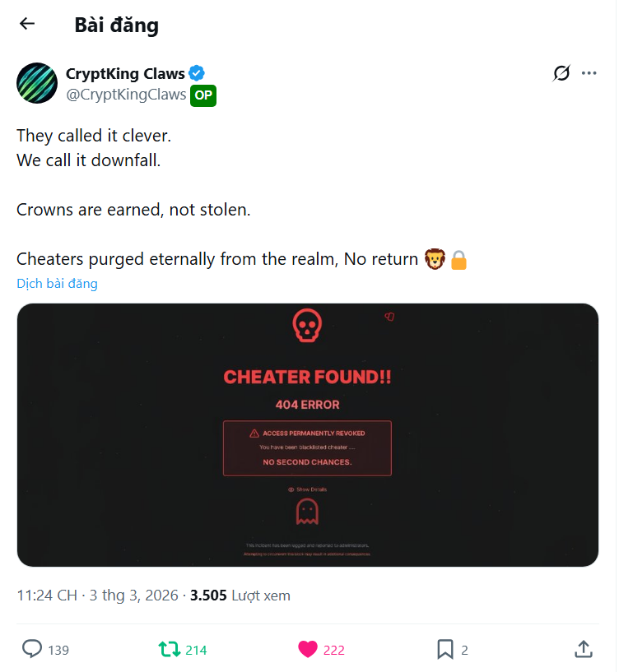Viewport: 619px width, 672px height.
Task: Click the 11:24 CH timestamp
Action: (47, 596)
